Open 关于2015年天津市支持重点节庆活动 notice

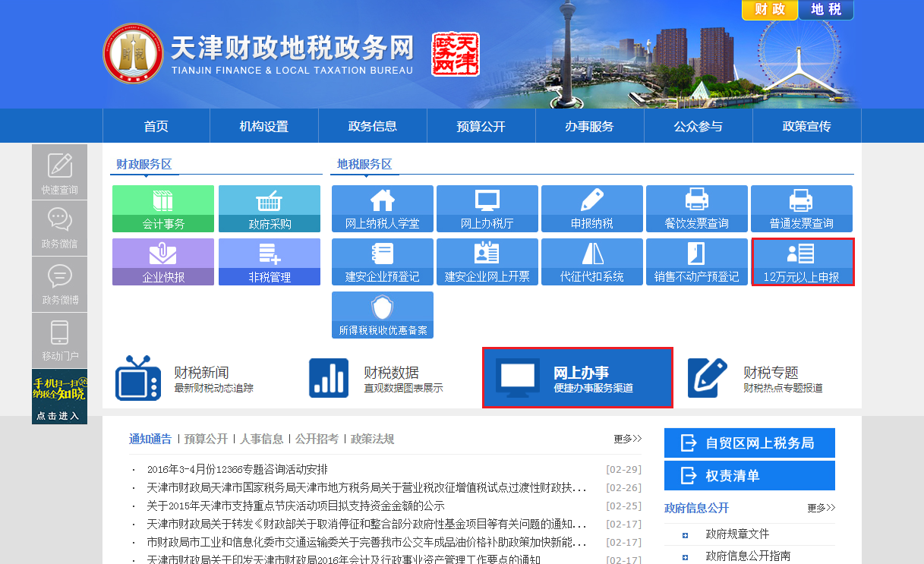[296, 506]
